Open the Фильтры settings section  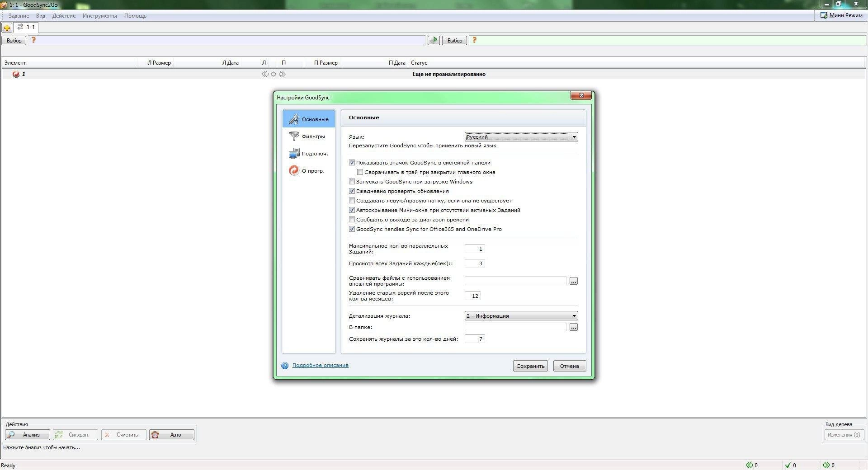[x=309, y=136]
